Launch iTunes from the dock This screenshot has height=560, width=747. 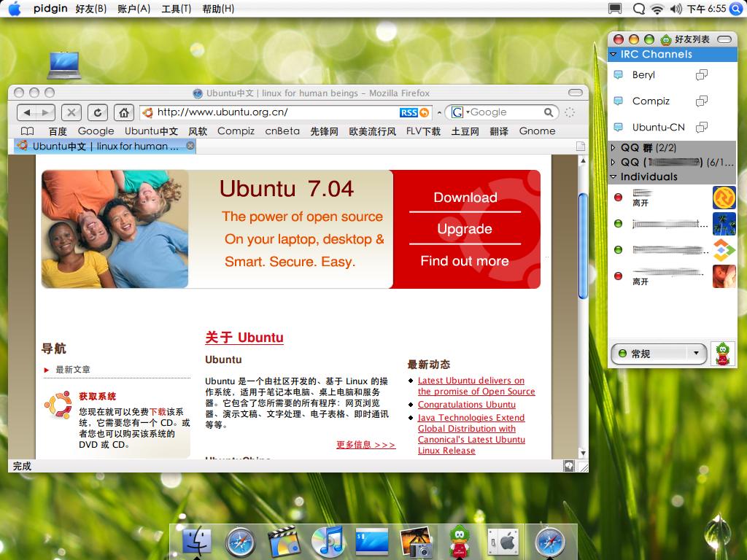pos(328,542)
